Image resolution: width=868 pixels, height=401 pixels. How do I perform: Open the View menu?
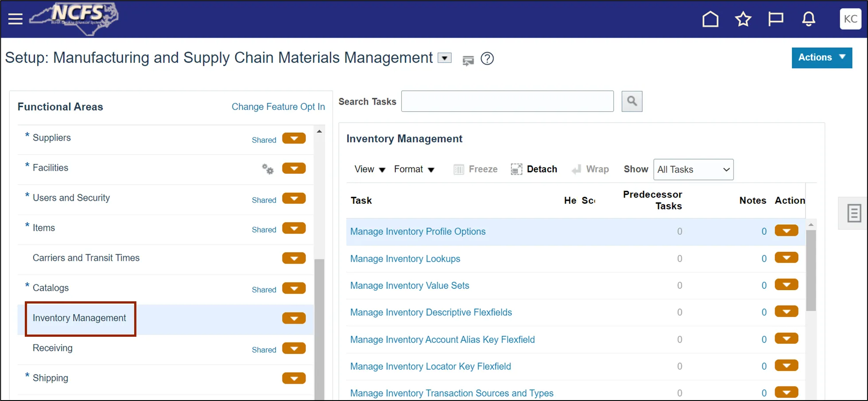point(370,169)
